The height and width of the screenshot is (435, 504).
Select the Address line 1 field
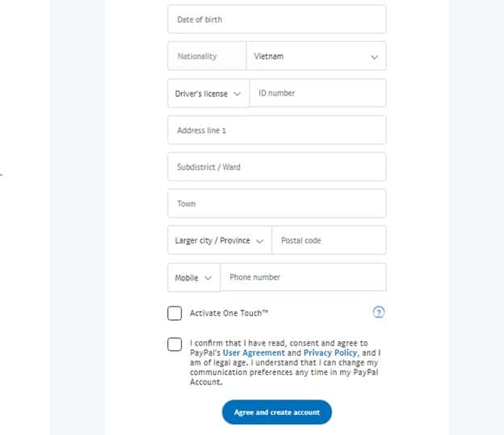point(276,130)
